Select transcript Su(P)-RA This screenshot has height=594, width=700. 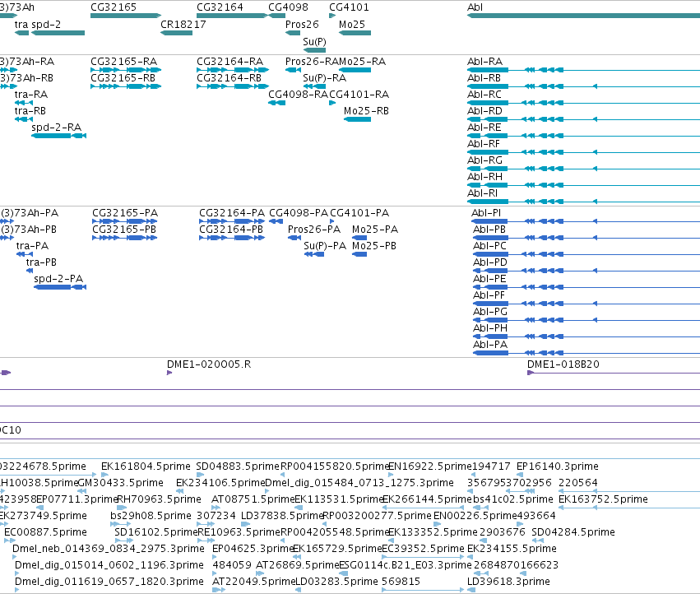coord(325,77)
